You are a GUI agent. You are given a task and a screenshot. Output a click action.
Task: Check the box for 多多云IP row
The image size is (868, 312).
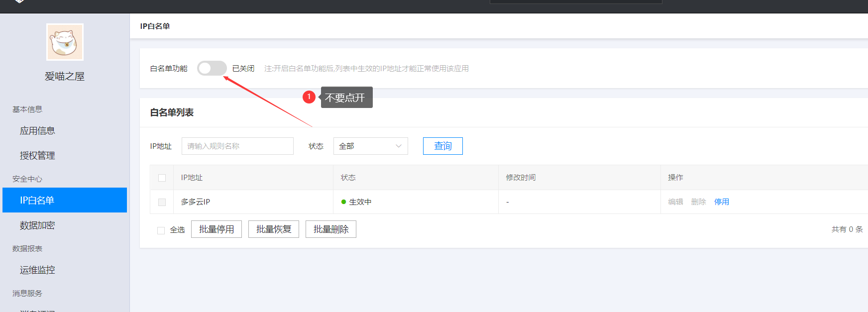[162, 202]
